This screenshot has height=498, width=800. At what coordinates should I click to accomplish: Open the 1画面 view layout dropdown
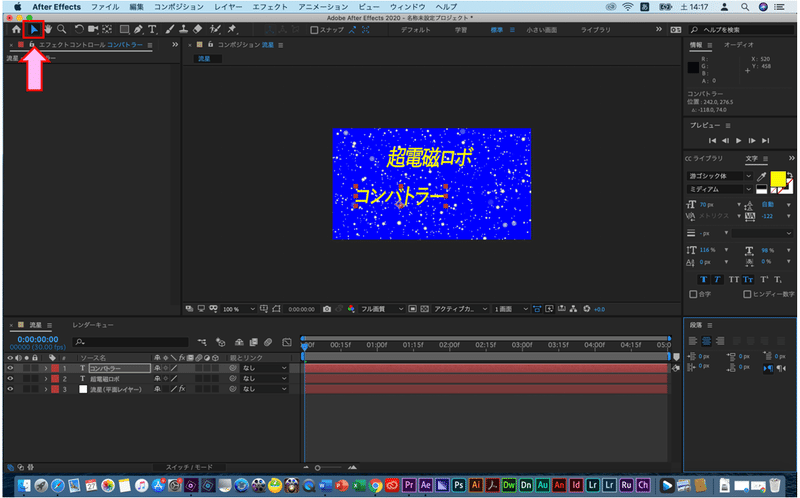[511, 309]
